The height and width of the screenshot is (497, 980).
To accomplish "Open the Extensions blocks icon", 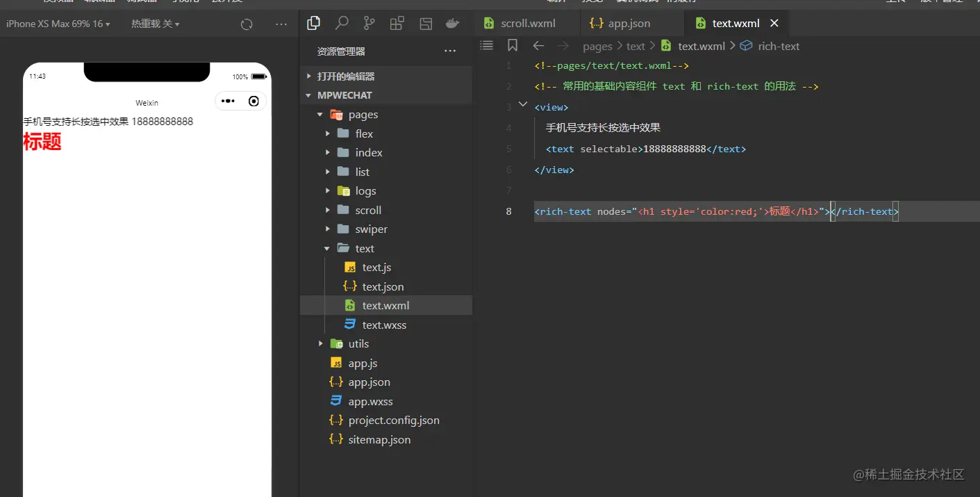I will [x=397, y=24].
